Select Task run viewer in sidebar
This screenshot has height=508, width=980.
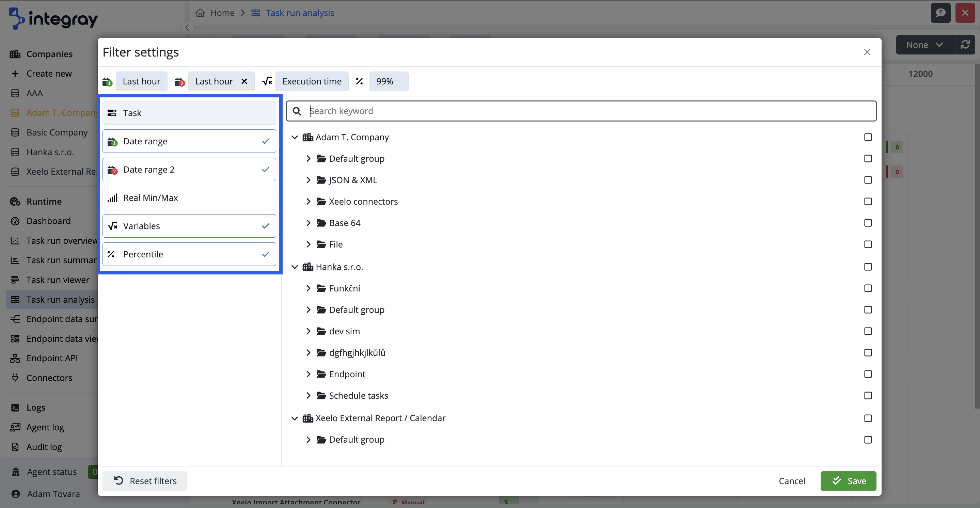pos(57,280)
